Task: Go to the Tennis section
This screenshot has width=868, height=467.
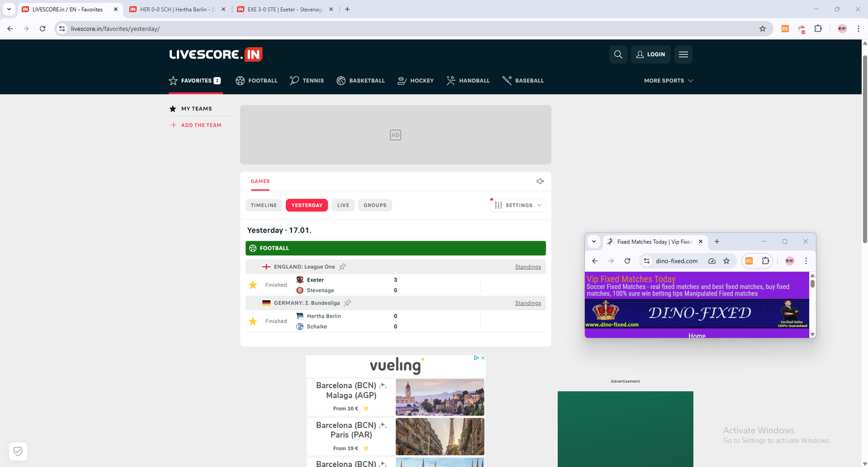Action: pos(307,80)
